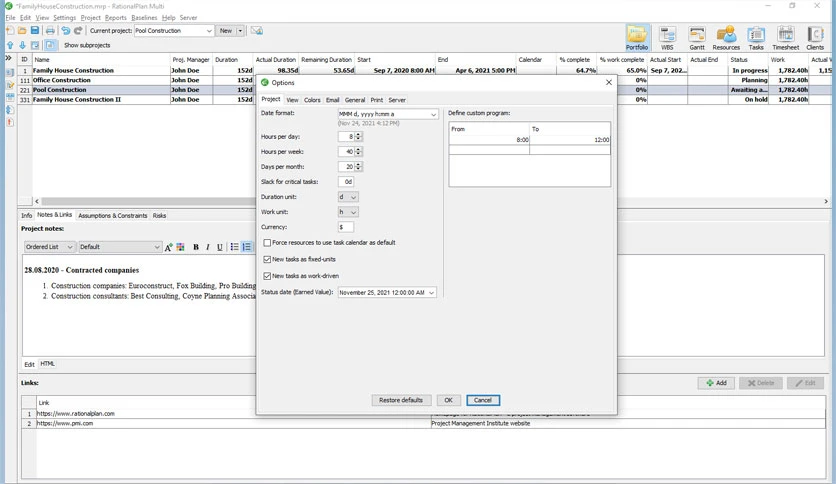
Task: Click the Cancel button
Action: [x=483, y=400]
